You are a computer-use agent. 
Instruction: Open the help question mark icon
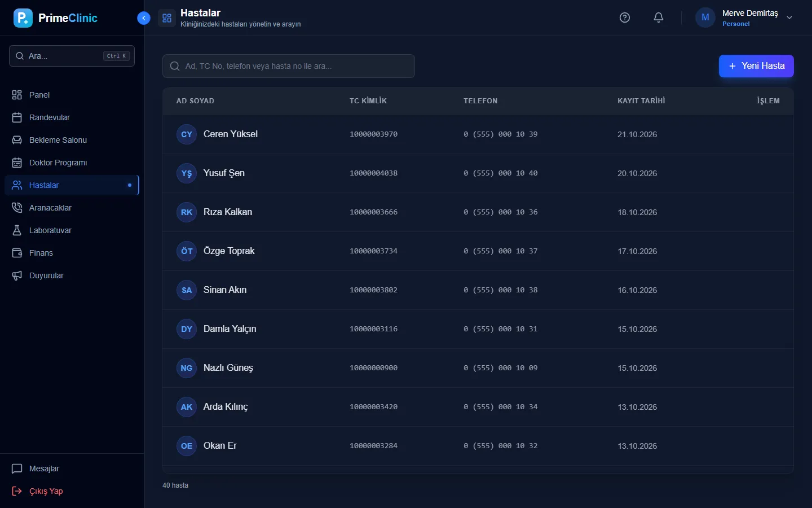pos(625,17)
